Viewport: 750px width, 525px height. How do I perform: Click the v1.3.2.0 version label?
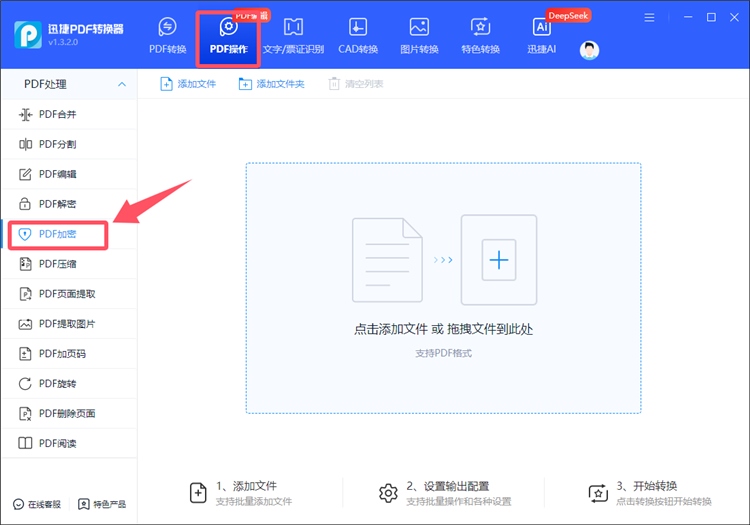tap(63, 42)
